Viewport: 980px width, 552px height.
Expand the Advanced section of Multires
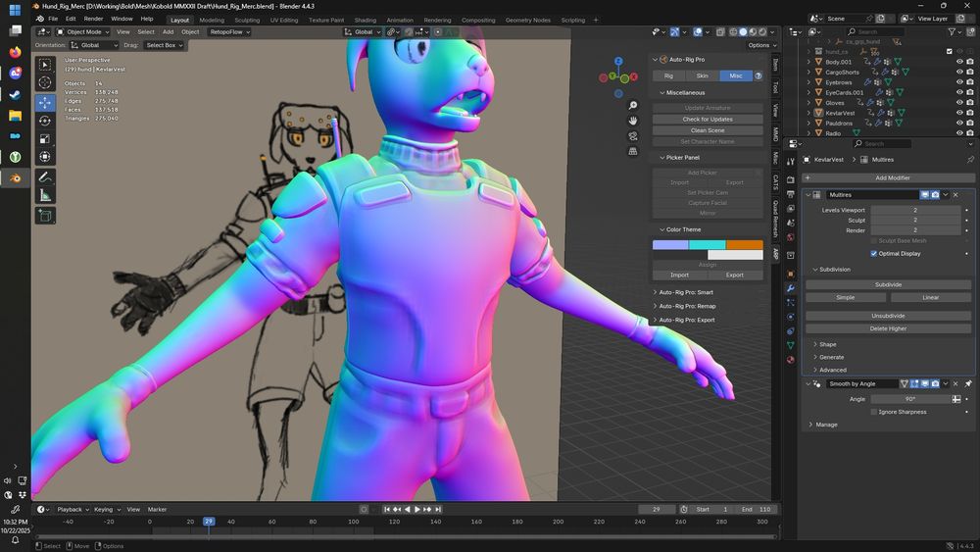click(832, 370)
